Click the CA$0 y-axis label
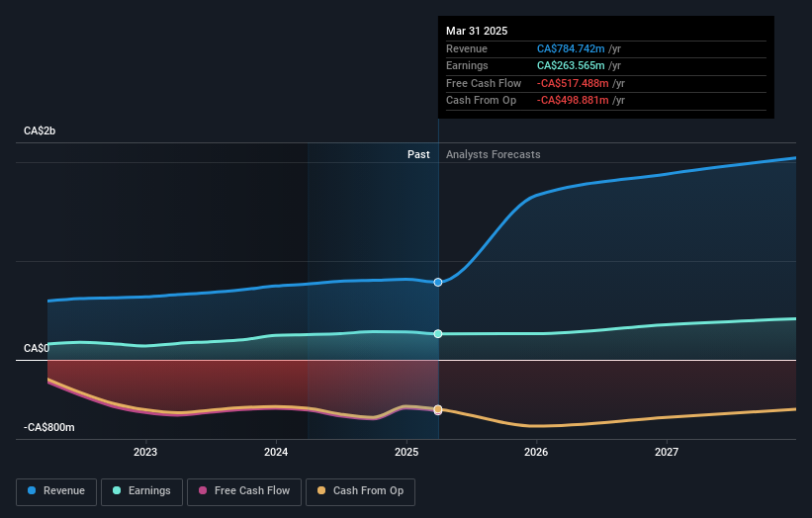812x518 pixels. click(x=37, y=348)
